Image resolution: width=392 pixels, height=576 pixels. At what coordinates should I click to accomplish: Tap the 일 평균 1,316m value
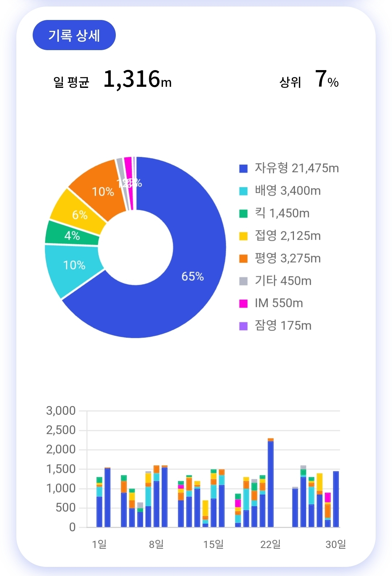pos(137,79)
